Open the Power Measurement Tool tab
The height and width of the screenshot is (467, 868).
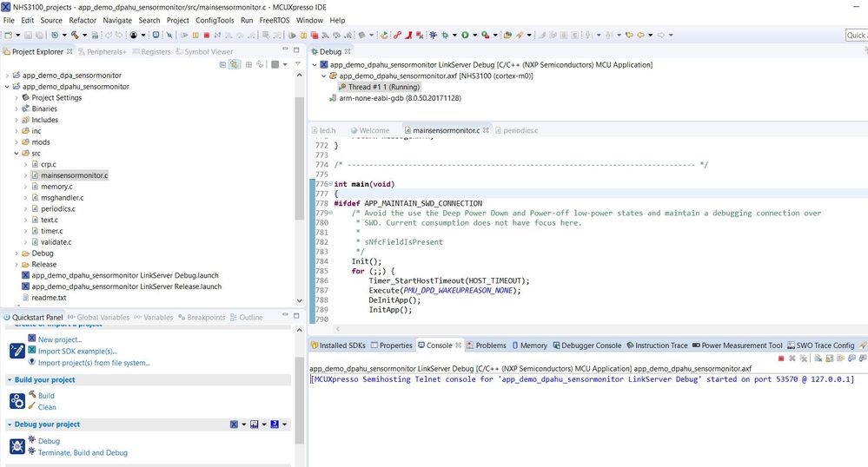pyautogui.click(x=738, y=345)
